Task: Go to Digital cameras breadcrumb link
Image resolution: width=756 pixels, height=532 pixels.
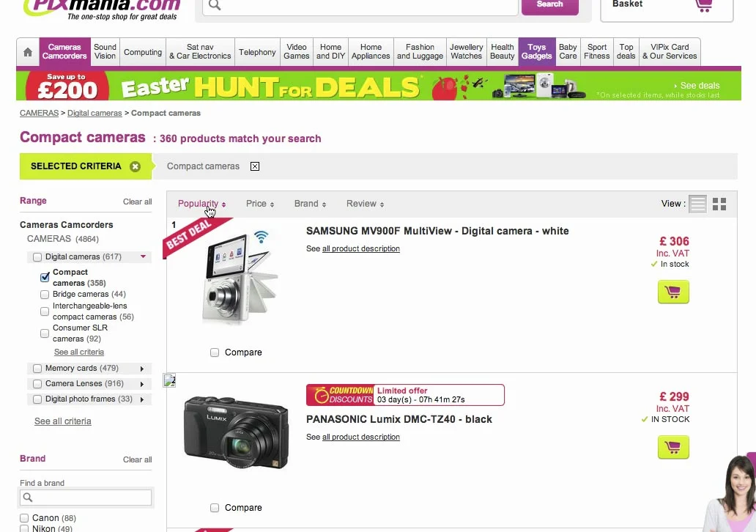Action: [x=94, y=113]
